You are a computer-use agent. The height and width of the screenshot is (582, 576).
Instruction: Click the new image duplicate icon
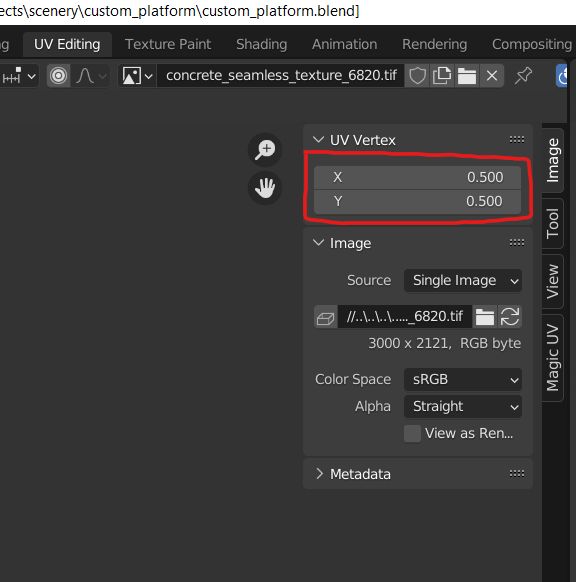click(x=442, y=76)
